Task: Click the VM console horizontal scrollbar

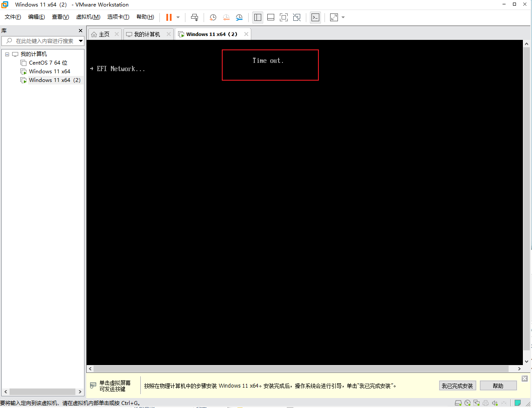Action: pyautogui.click(x=302, y=369)
